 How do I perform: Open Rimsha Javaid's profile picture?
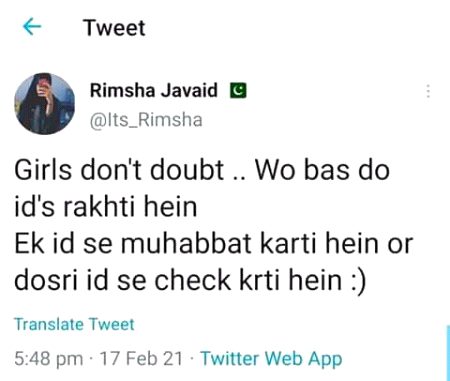click(x=44, y=104)
